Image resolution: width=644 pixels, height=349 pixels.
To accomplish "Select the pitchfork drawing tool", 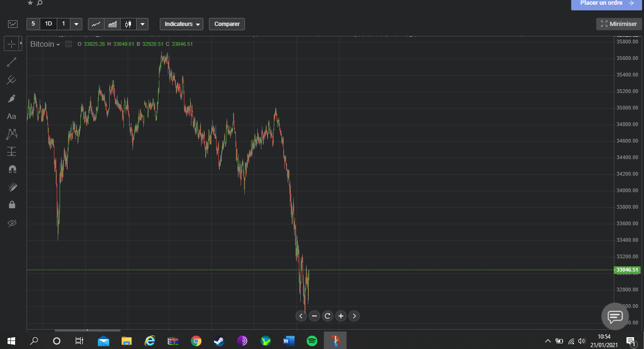I will pyautogui.click(x=12, y=80).
